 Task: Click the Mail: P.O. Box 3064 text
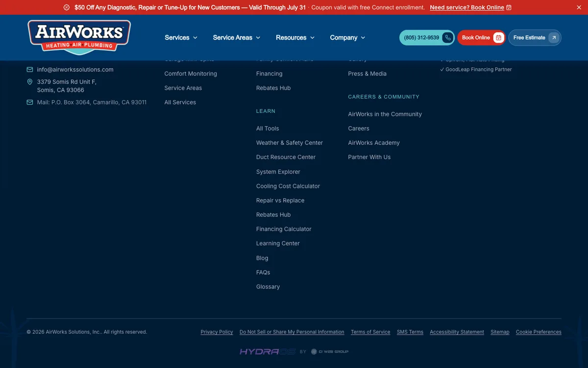92,103
